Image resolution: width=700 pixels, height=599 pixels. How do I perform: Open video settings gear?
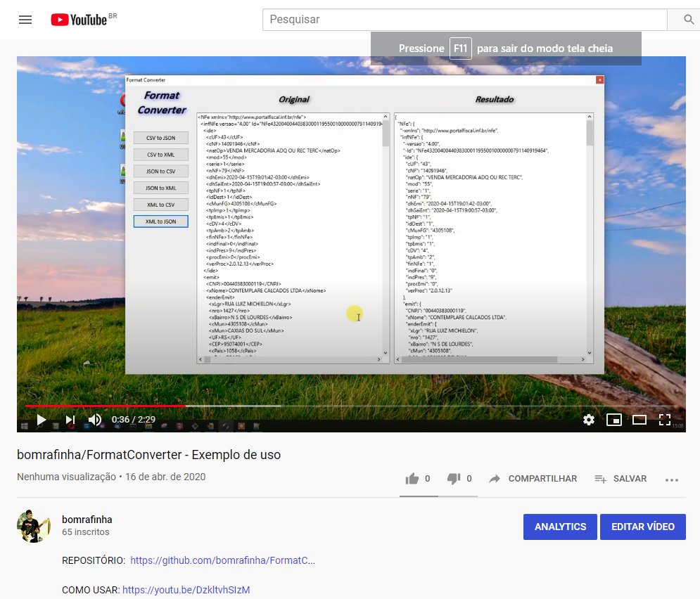[x=589, y=420]
